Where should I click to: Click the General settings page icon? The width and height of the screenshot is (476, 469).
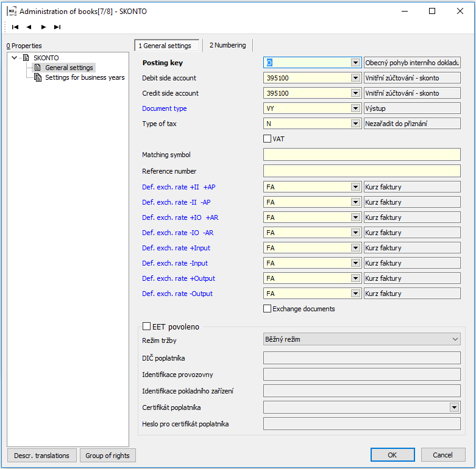[x=38, y=68]
